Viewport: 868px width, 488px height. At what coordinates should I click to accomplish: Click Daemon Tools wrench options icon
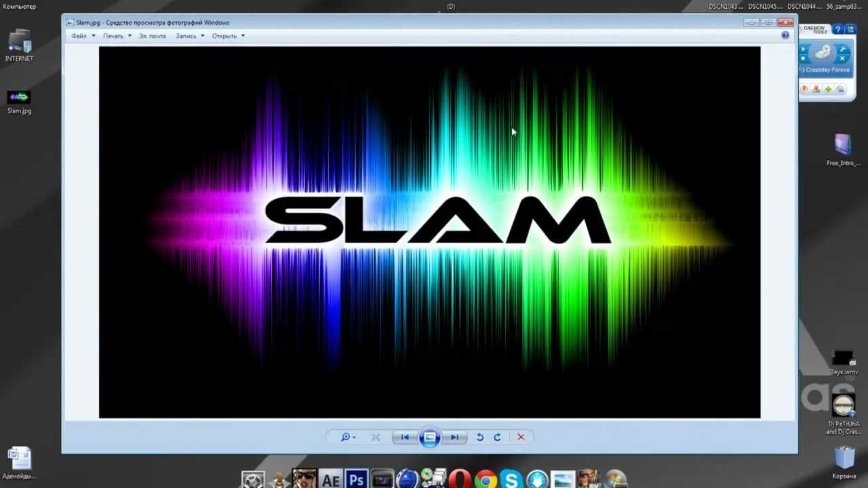842,49
